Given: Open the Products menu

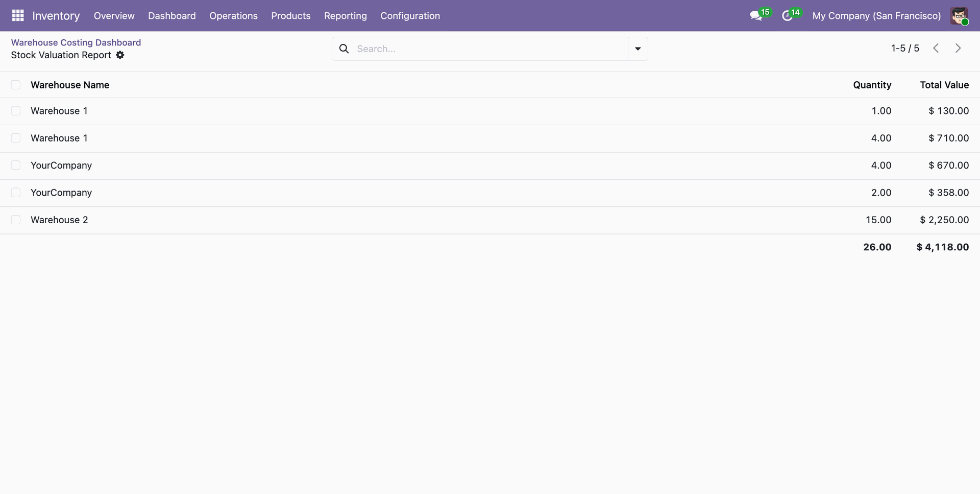Looking at the screenshot, I should click(291, 15).
